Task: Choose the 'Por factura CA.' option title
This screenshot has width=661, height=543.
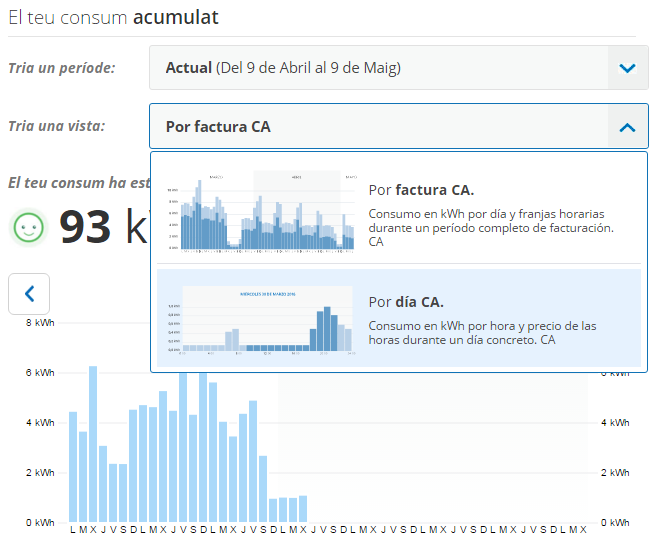Action: (421, 189)
